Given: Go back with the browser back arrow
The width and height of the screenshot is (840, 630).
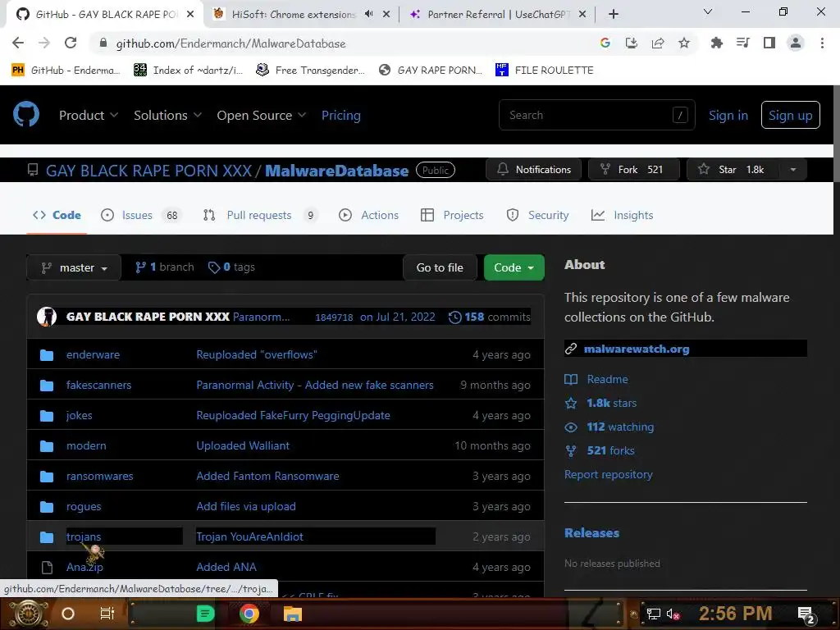Looking at the screenshot, I should (x=18, y=43).
